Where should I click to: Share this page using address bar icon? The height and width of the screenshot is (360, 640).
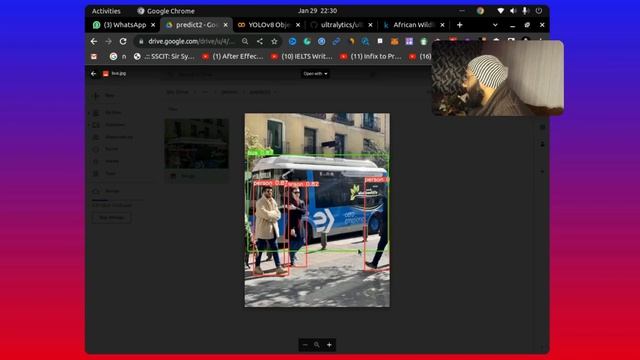(260, 41)
